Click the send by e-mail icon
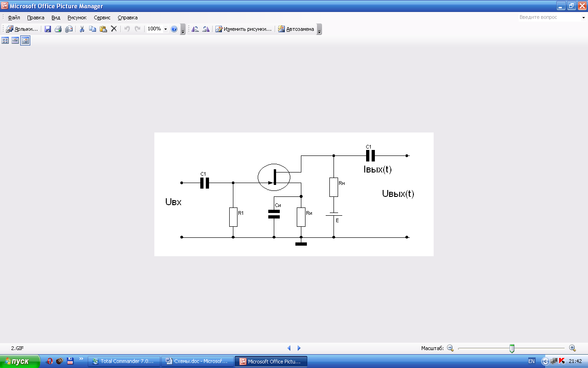Viewport: 588px width, 368px height. 69,29
